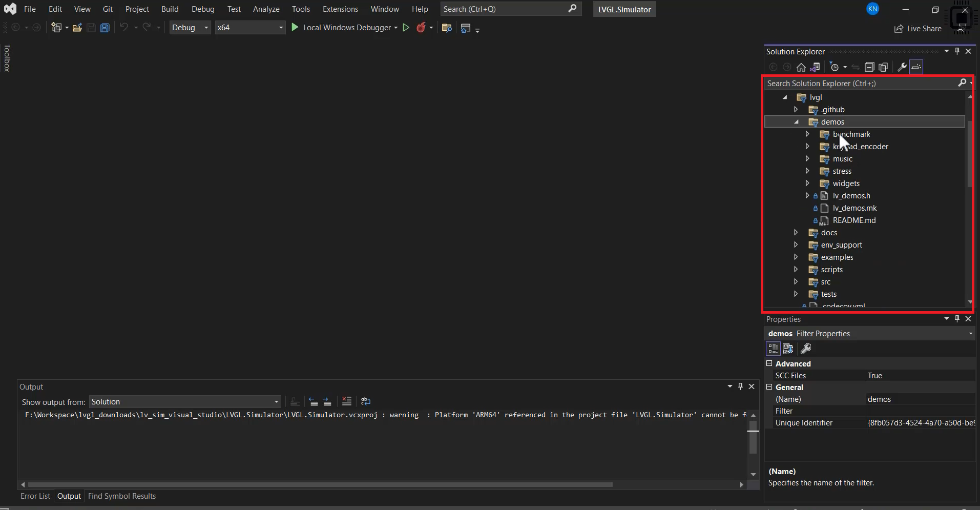Click the Undo arrow icon
The width and height of the screenshot is (980, 510).
[123, 27]
